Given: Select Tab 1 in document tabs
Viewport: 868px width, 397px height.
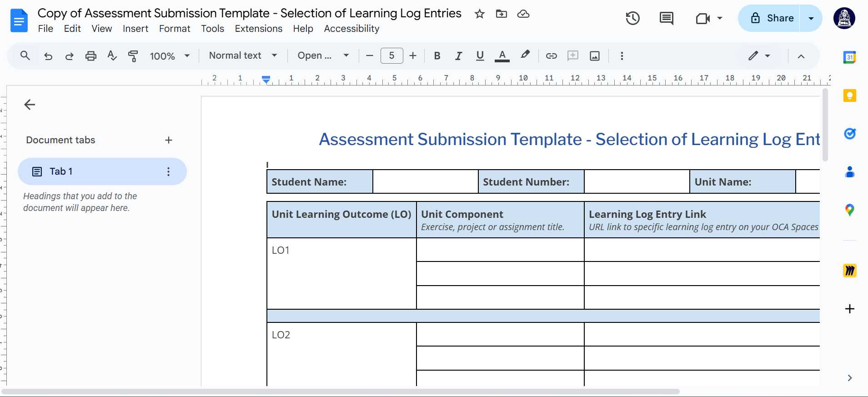Looking at the screenshot, I should [x=102, y=171].
